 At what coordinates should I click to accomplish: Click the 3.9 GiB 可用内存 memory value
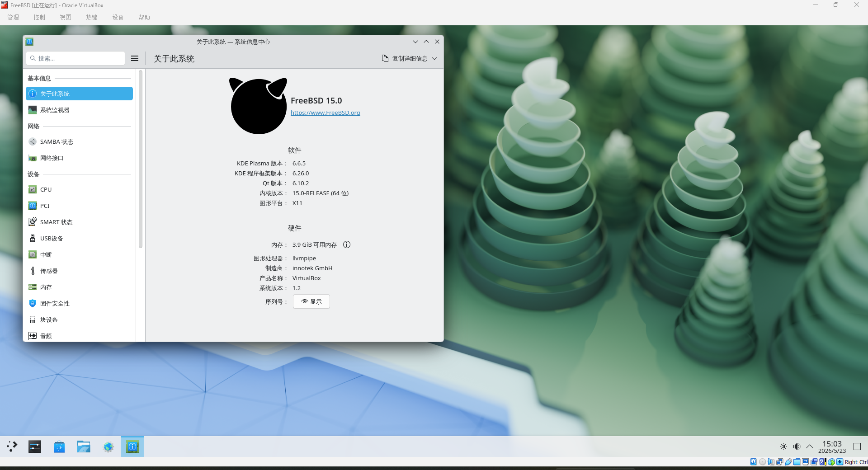(x=315, y=244)
